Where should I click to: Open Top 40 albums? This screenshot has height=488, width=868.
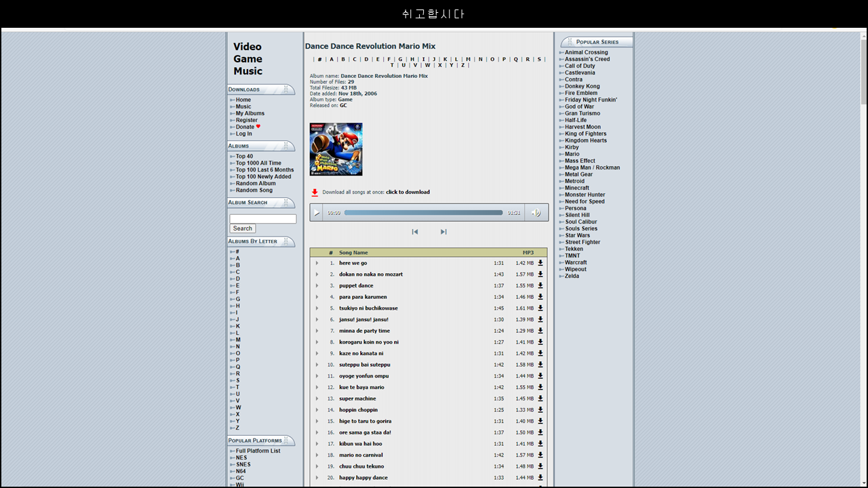click(244, 157)
